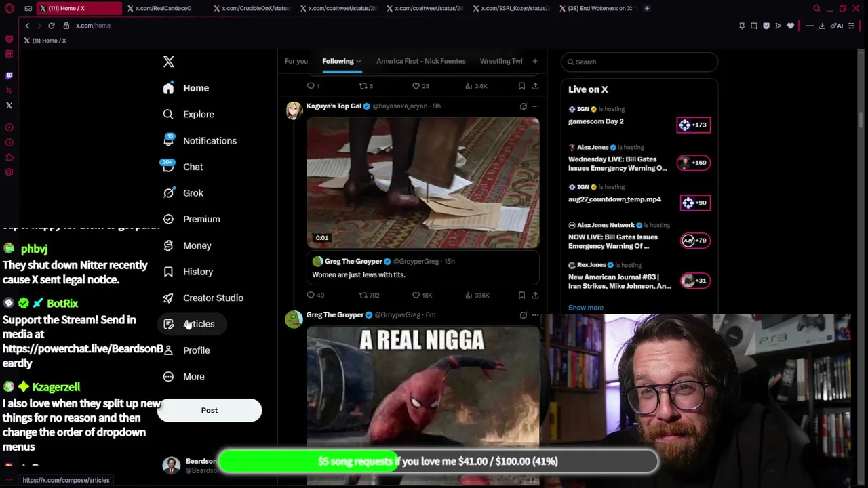The image size is (868, 488).
Task: Click Grok icon on Greg The Groyper 6m post
Action: coord(523,315)
